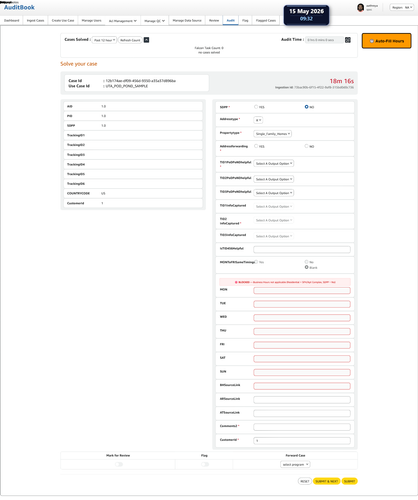Screen dimensions: 418x500
Task: Click the THU hours input field
Action: coord(302,331)
